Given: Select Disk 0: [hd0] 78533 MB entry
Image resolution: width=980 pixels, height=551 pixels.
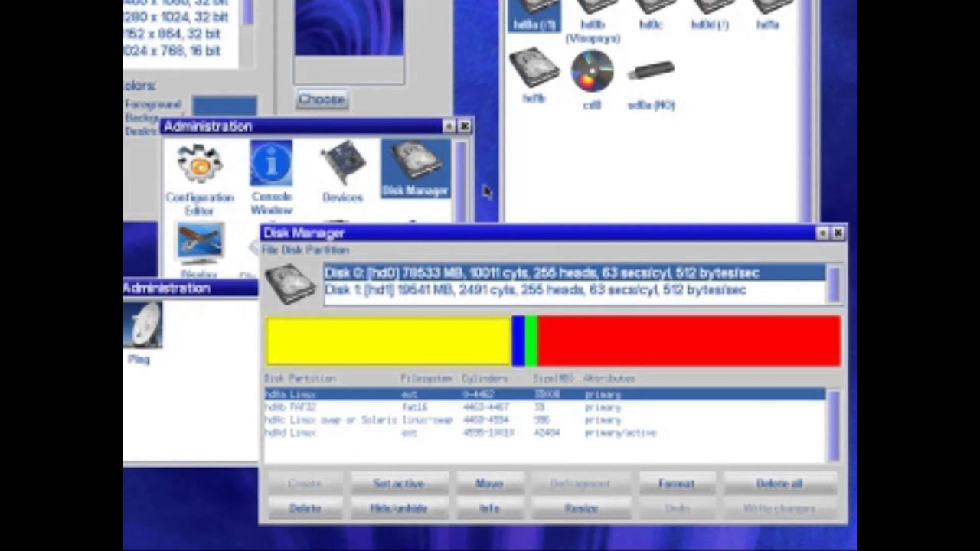Looking at the screenshot, I should click(x=574, y=272).
